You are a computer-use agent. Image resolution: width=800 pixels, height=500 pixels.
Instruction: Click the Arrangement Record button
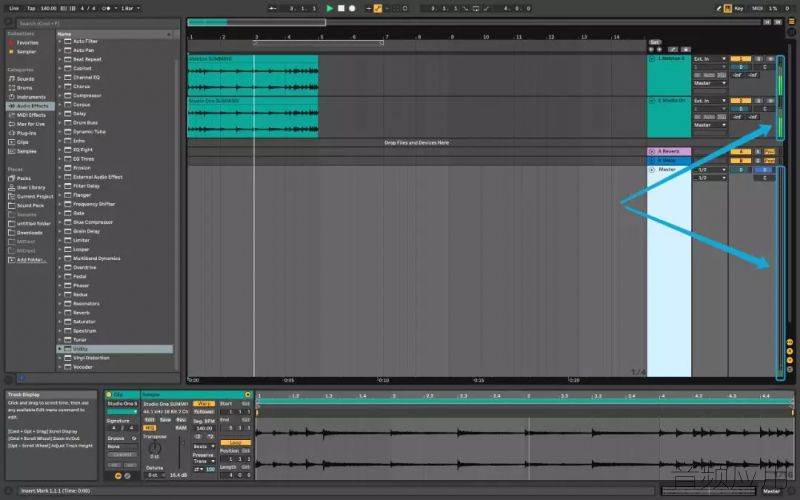352,8
